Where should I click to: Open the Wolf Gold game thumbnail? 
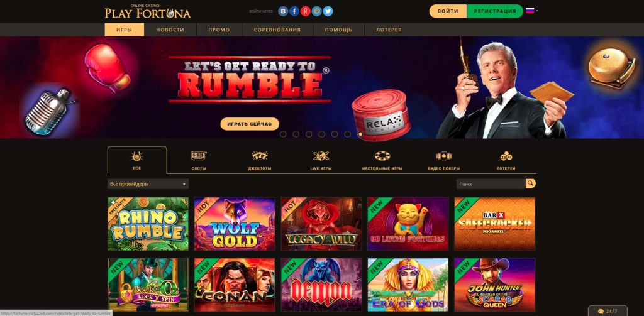coord(235,224)
